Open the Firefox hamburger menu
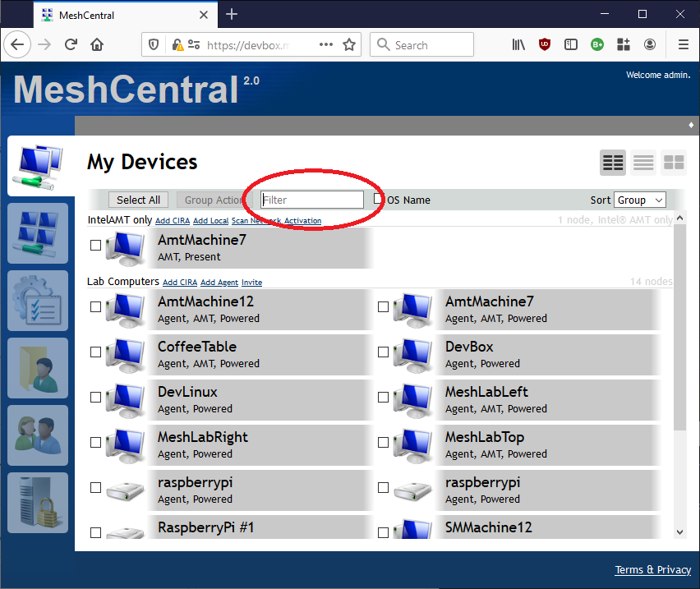The image size is (700, 589). tap(684, 44)
